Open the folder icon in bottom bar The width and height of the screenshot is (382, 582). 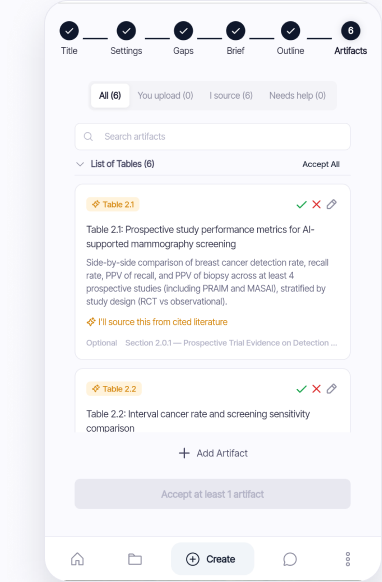(135, 559)
